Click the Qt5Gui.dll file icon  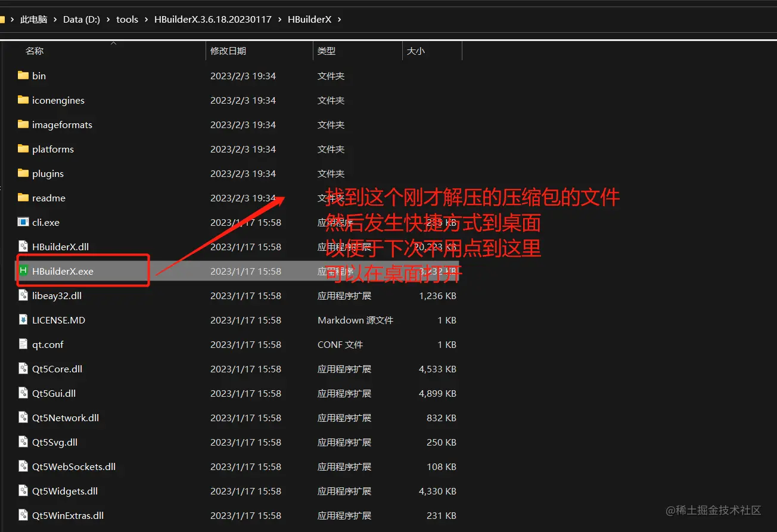click(23, 393)
